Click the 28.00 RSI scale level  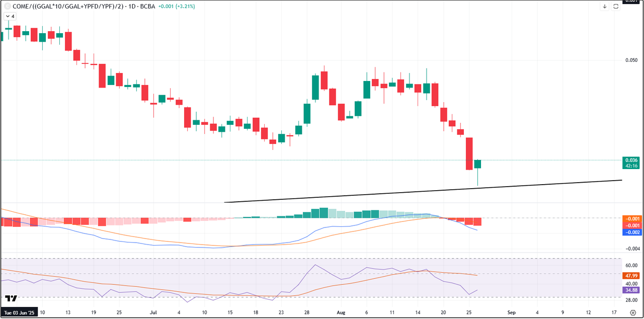[631, 300]
